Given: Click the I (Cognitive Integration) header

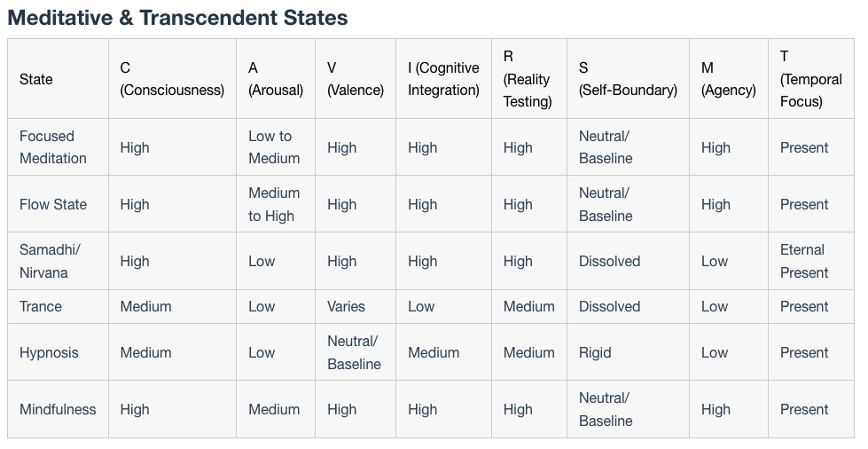Looking at the screenshot, I should [x=443, y=79].
